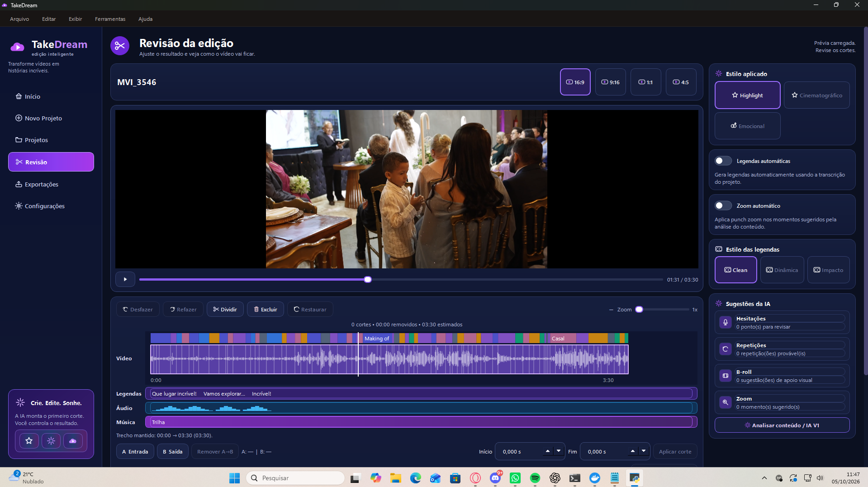This screenshot has height=487, width=868.
Task: Select the 9:16 aspect ratio
Action: pyautogui.click(x=611, y=82)
